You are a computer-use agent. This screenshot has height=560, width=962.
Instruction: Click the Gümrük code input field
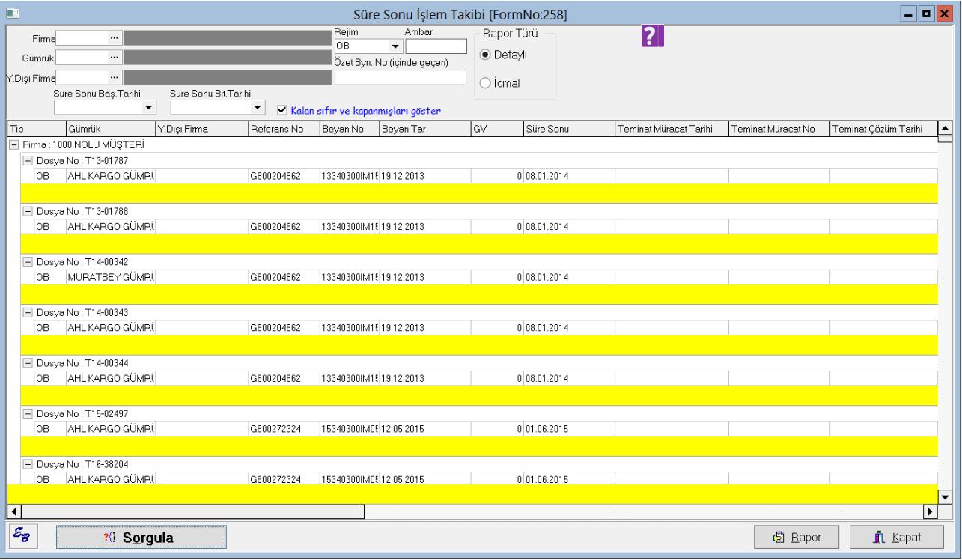82,56
